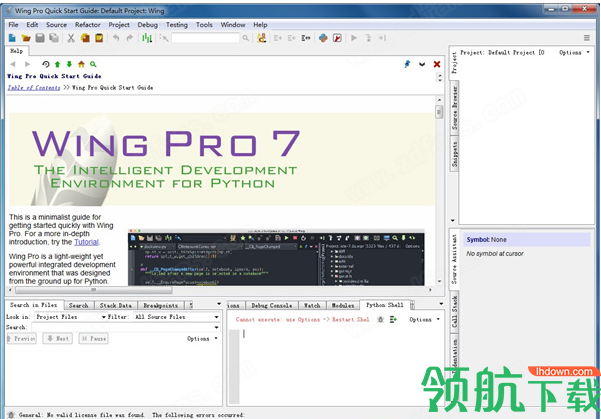Click the Next search result button
Screen dimensions: 601x419
point(57,338)
